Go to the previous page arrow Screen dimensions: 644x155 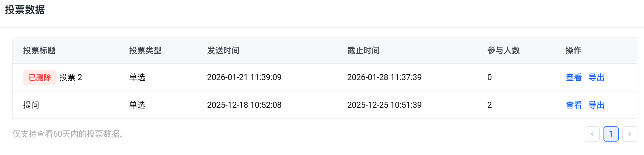pyautogui.click(x=592, y=134)
